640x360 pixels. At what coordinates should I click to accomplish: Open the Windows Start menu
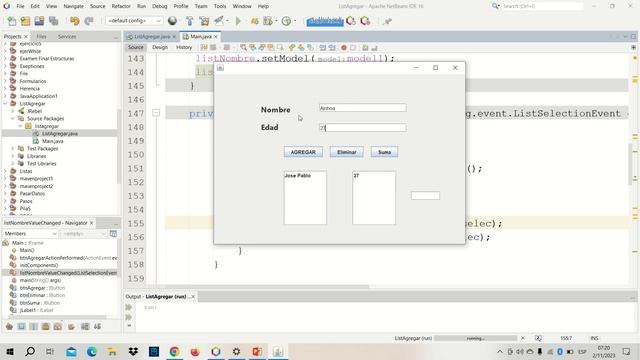coord(9,351)
